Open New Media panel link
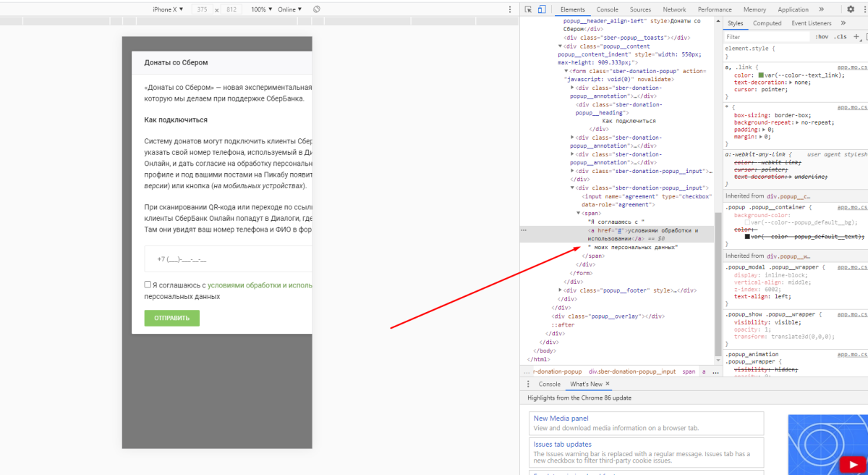The height and width of the screenshot is (475, 868). tap(561, 419)
